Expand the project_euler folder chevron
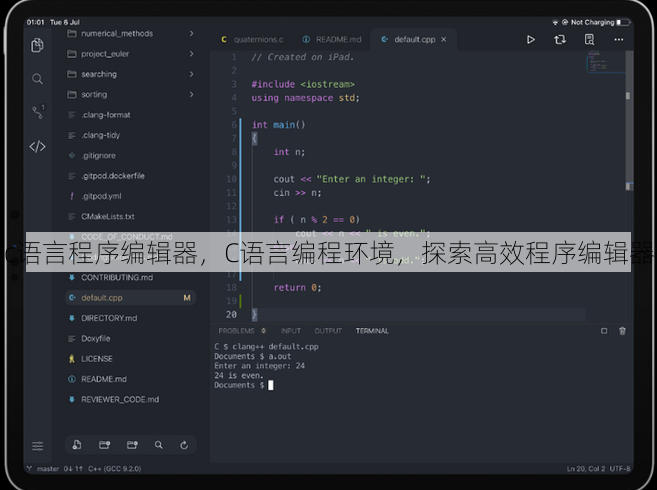The width and height of the screenshot is (657, 490). (191, 54)
